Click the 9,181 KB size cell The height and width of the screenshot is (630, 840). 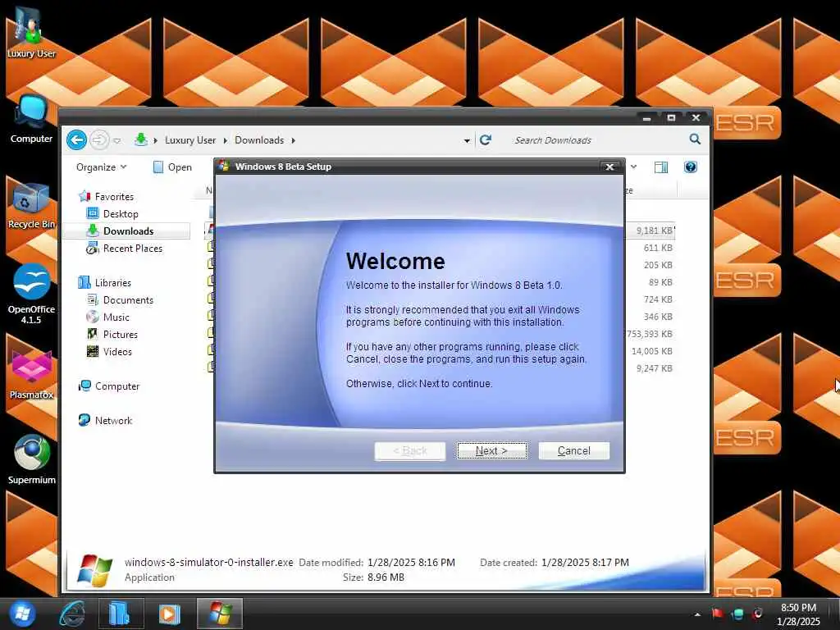pyautogui.click(x=654, y=231)
